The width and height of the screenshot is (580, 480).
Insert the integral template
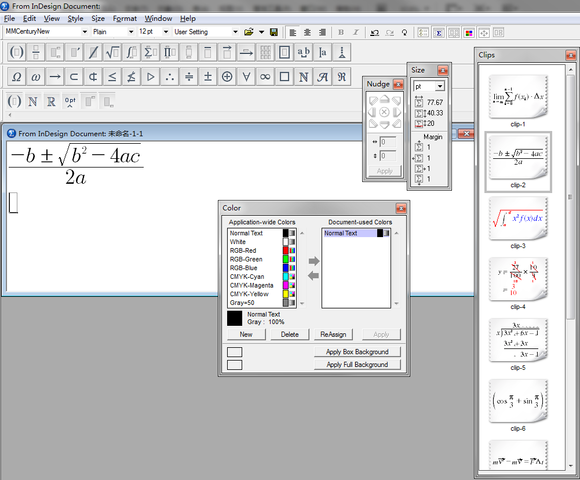[132, 52]
